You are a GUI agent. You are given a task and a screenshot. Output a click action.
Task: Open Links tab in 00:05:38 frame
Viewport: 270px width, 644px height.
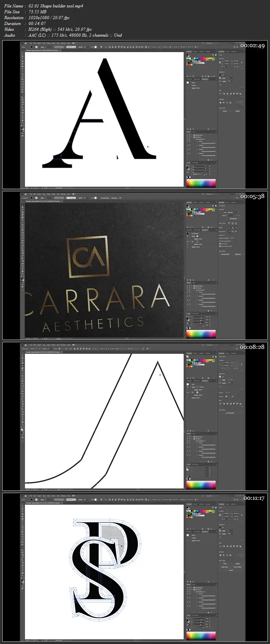[x=194, y=283]
